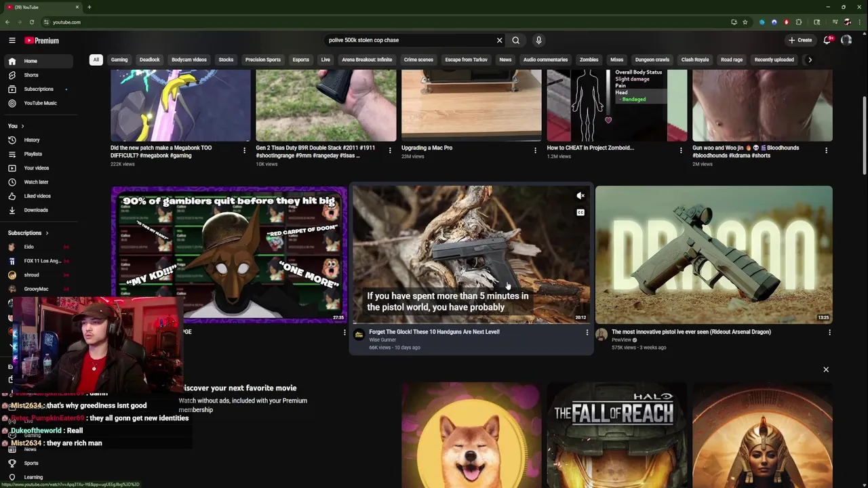Open Wise Gunner channel name
This screenshot has height=488, width=868.
(382, 340)
